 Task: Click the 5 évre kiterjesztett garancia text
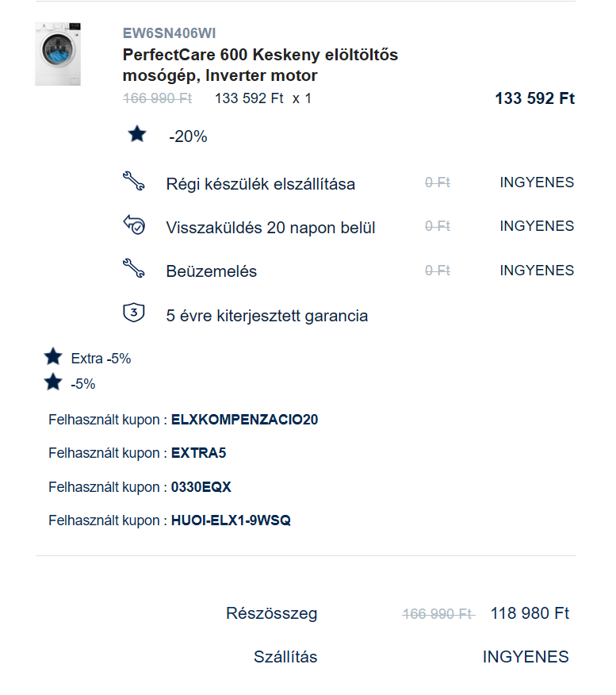click(267, 316)
